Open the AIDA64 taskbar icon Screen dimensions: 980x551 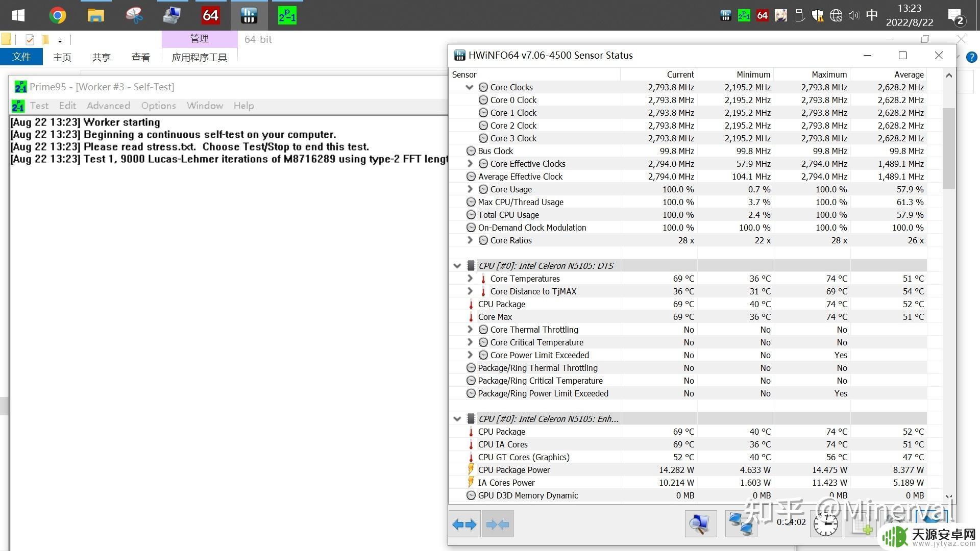pos(210,15)
